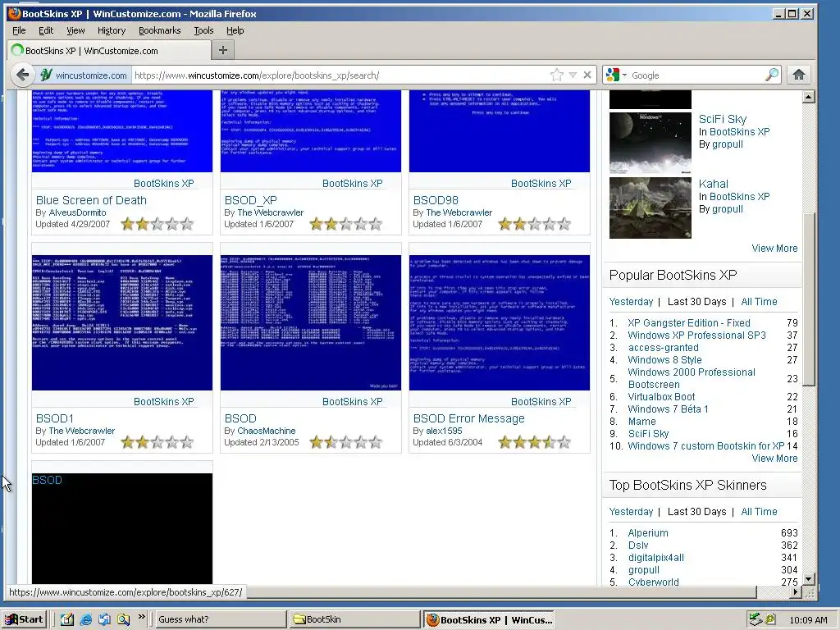Open author ChaosMachine's profile
The height and width of the screenshot is (630, 840).
click(267, 431)
